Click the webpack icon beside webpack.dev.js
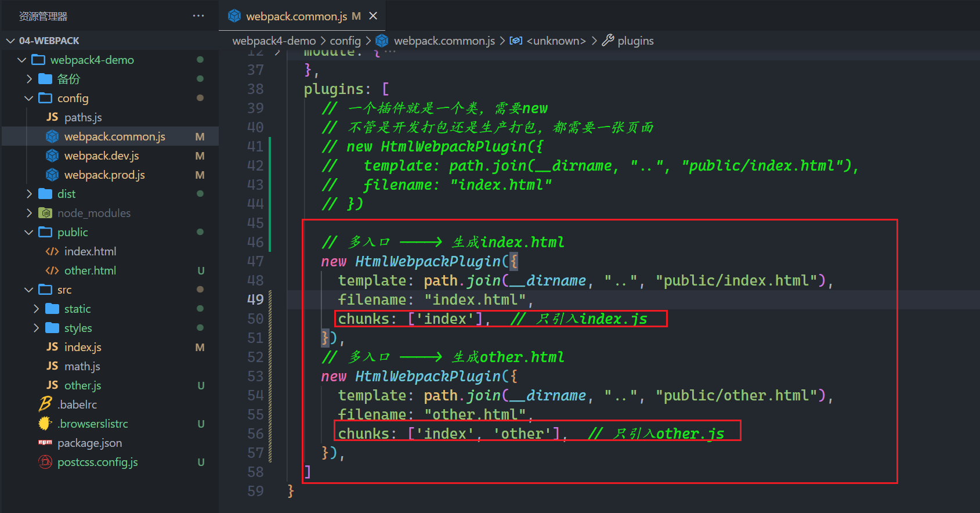Screen dimensions: 980x513 pyautogui.click(x=52, y=156)
